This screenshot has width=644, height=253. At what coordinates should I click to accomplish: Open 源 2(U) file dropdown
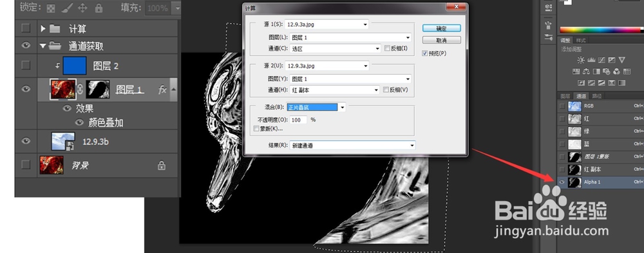pyautogui.click(x=327, y=66)
